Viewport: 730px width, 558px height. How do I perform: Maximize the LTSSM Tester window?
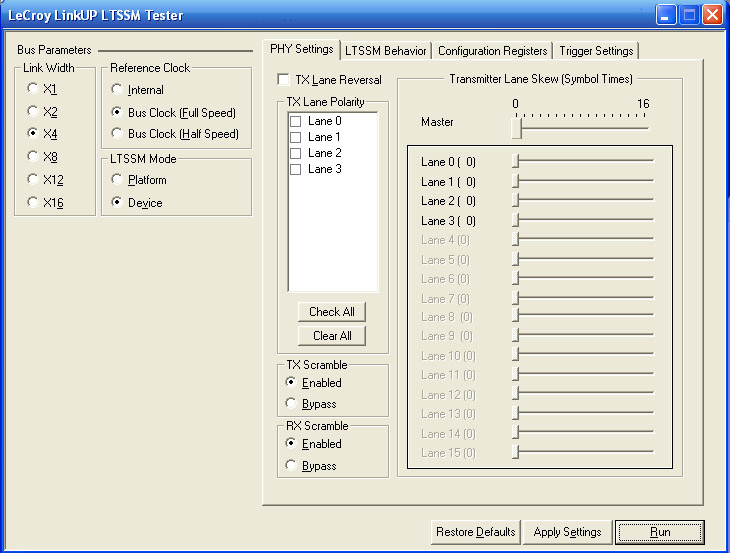[689, 15]
